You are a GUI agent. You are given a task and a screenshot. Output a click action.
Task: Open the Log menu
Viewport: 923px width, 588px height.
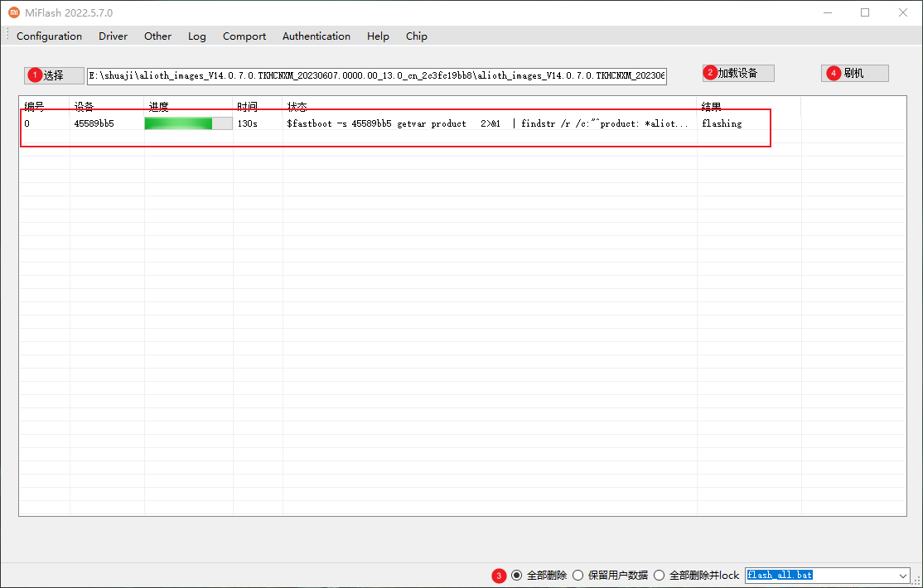(197, 36)
